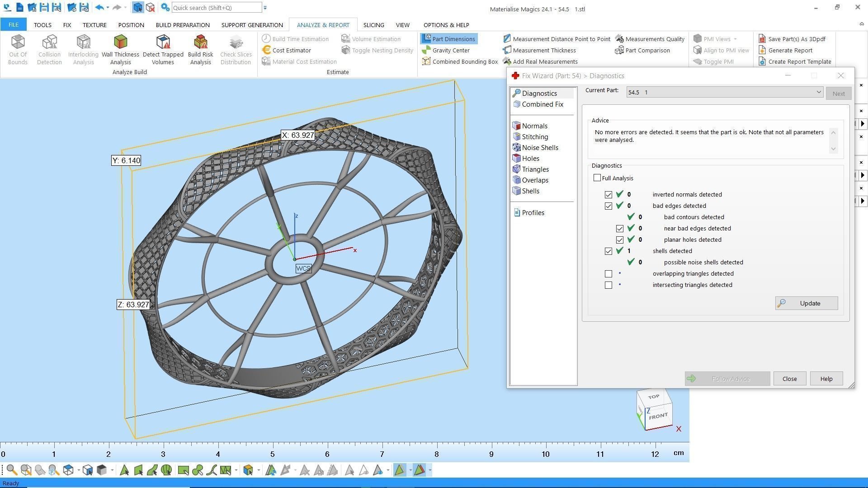This screenshot has width=868, height=488.
Task: Open Combined Bounding Box tool
Action: 464,61
